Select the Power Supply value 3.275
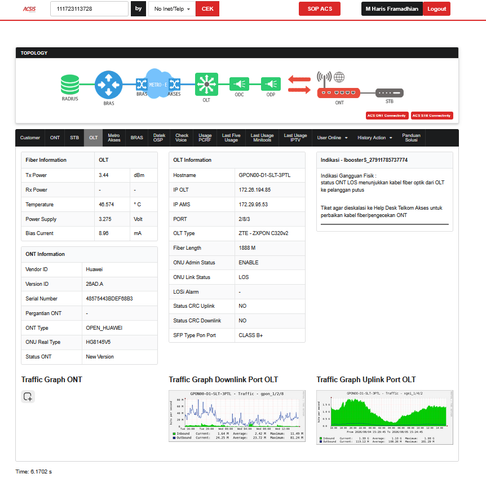 point(105,219)
